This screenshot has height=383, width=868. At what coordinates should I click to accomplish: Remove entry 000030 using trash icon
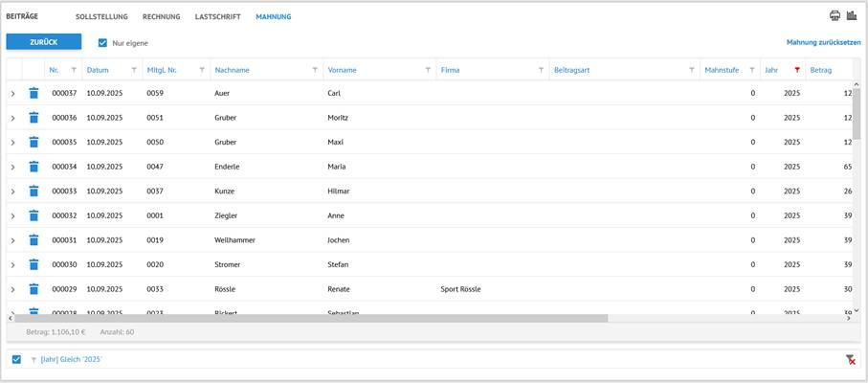33,264
